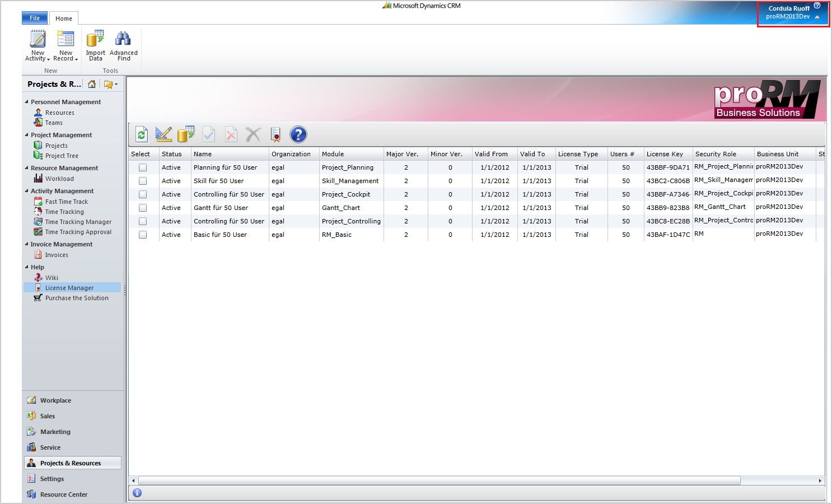
Task: Go to the Settings area
Action: [52, 479]
